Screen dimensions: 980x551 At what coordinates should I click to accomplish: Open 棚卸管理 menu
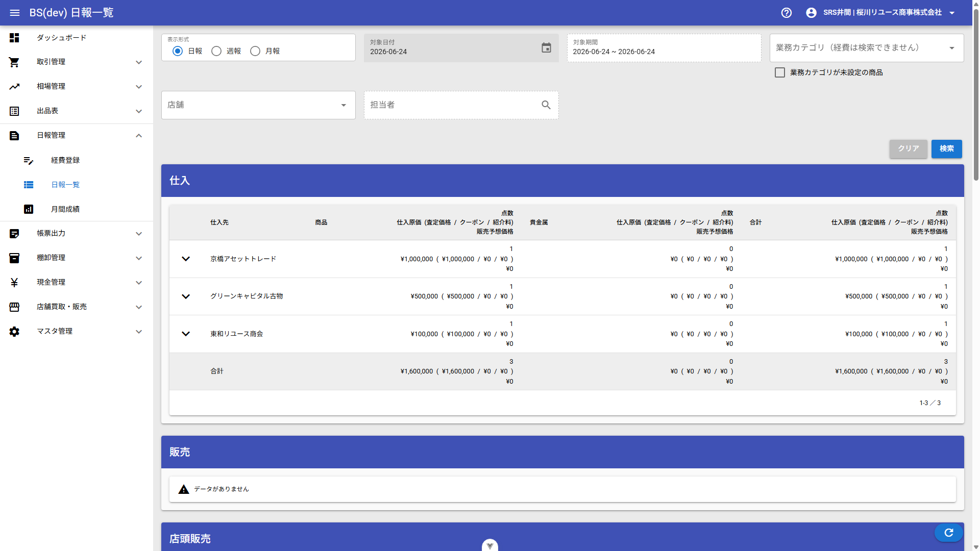[77, 258]
